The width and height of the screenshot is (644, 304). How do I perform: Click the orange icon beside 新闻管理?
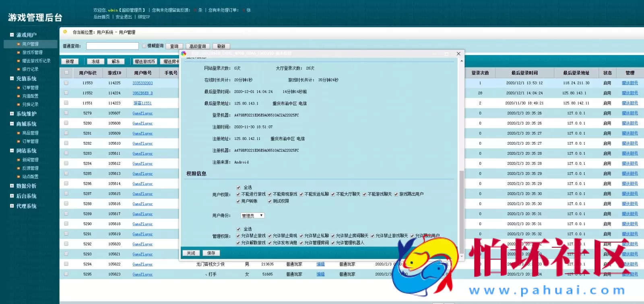pos(19,160)
